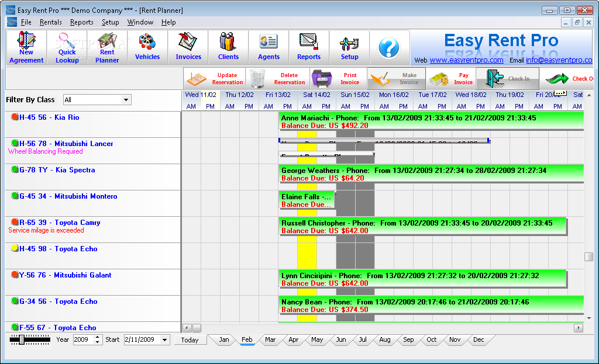Screen dimensions: 599x364
Task: Select the R-65 39 Toyota Camry vehicle row
Action: [59, 223]
